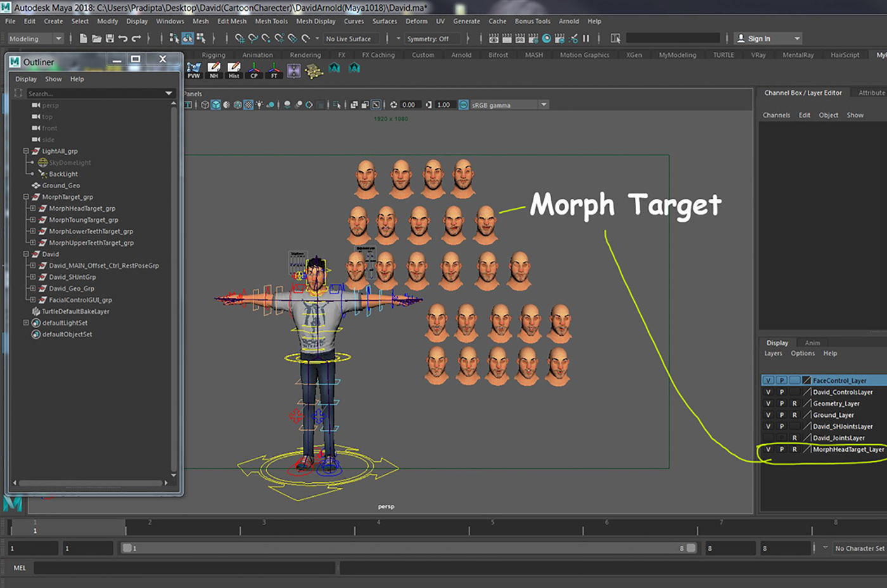Toggle textured display in viewport toolbar
The height and width of the screenshot is (588, 887).
pos(248,105)
